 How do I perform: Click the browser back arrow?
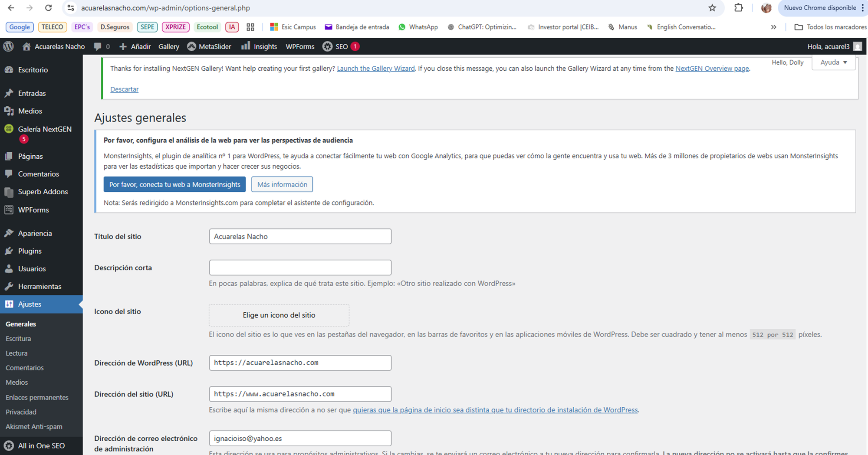11,8
